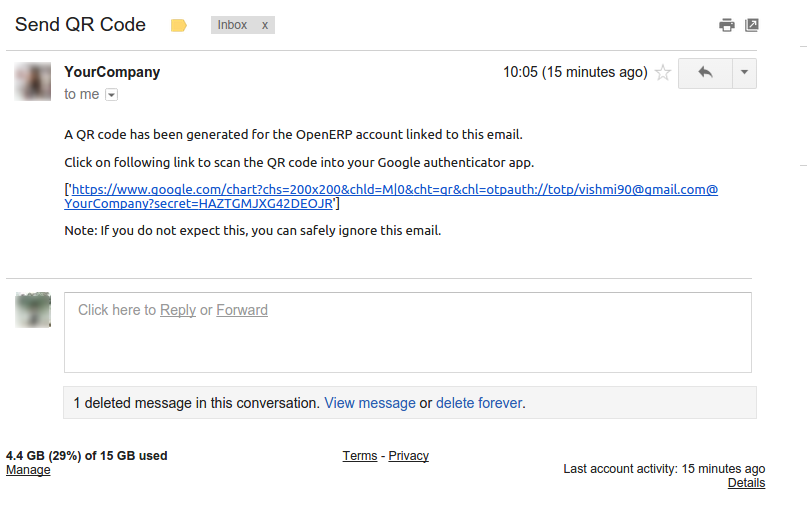
Task: Star the YourCompany message
Action: (663, 73)
